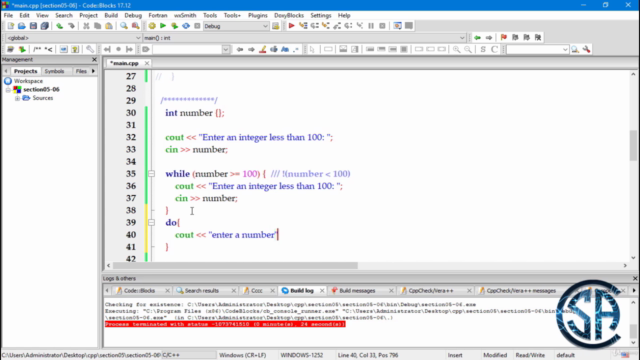Save the current file with the disk icon
This screenshot has width=640, height=360.
point(33,26)
